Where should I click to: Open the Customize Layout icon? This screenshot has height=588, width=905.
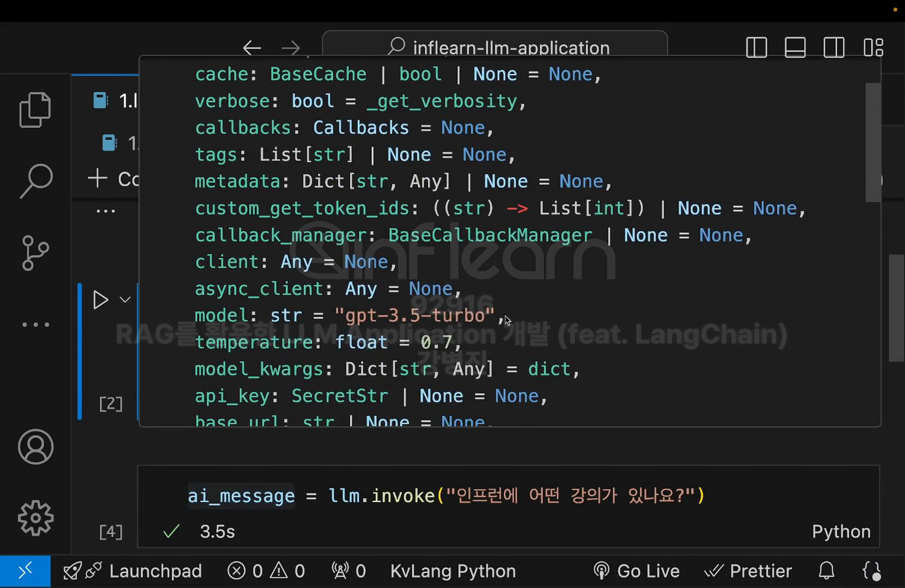click(873, 47)
